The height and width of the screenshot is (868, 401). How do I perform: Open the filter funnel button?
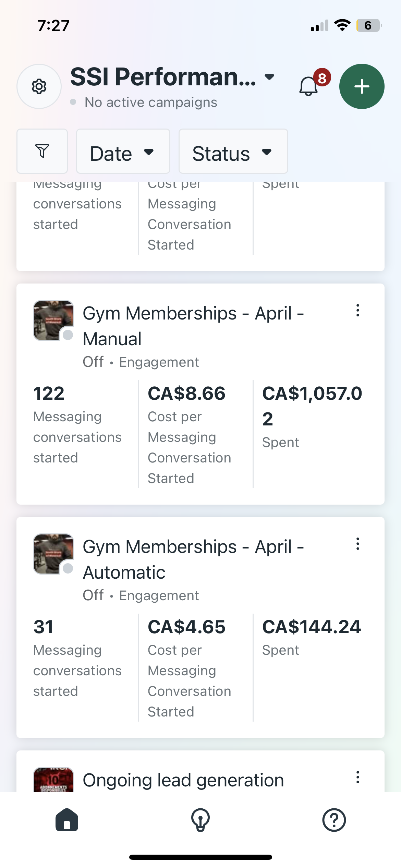tap(42, 151)
